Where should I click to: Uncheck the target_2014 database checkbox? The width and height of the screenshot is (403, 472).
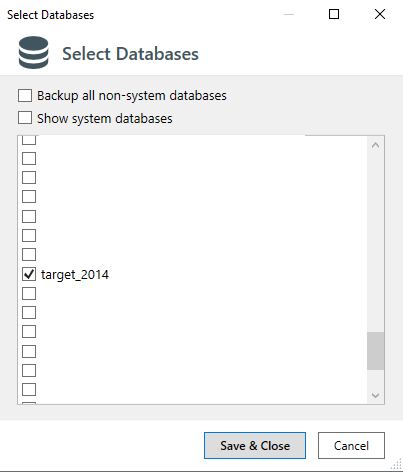(29, 274)
